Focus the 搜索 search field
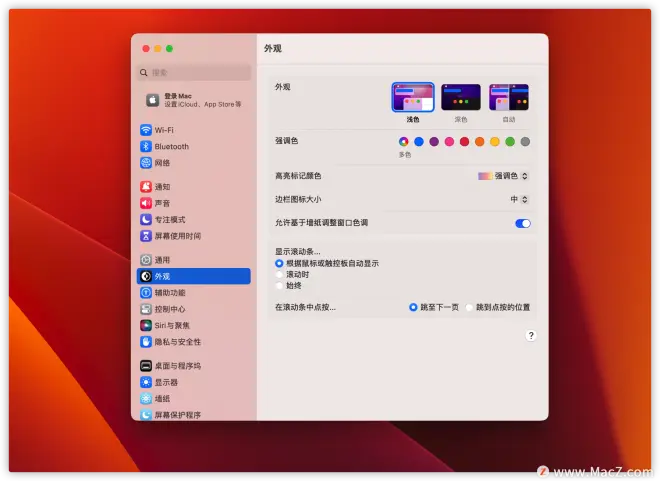 click(194, 72)
